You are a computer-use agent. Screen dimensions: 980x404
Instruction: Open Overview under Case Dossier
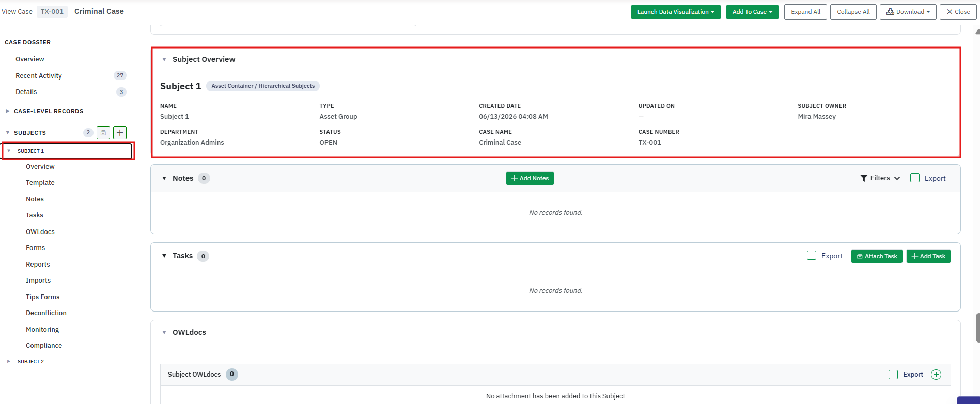[30, 59]
